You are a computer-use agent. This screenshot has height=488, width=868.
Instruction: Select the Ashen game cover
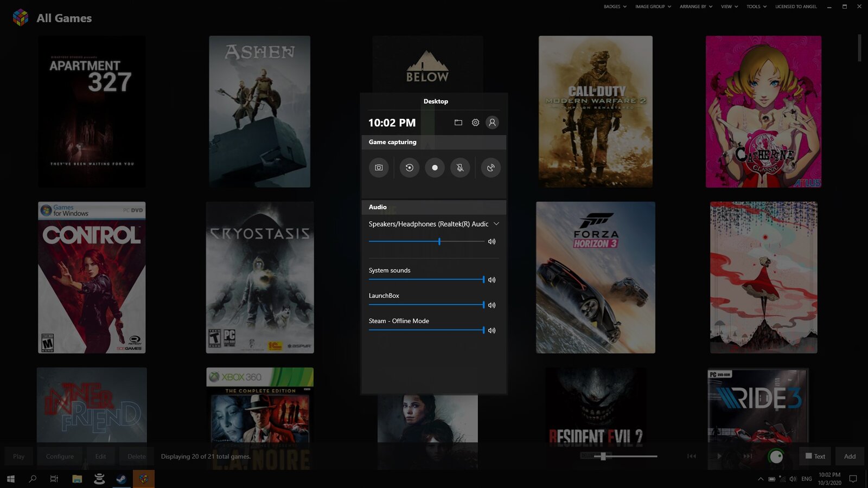point(260,112)
